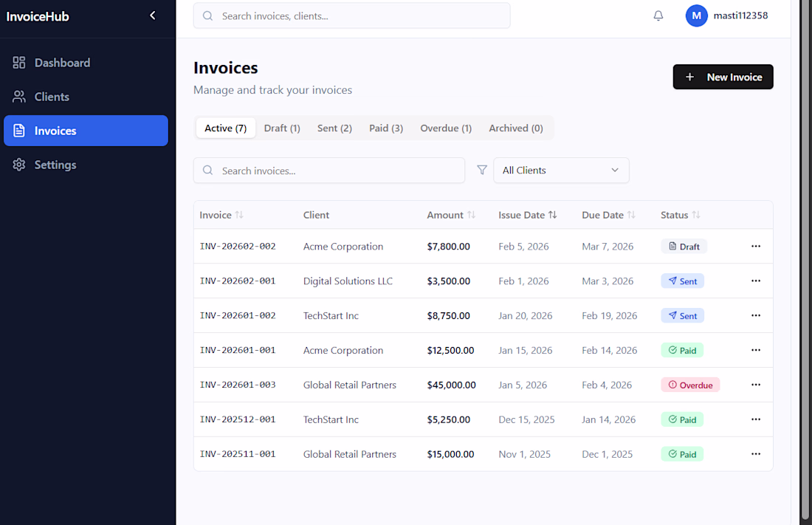Open actions menu for INV-202601-001
The height and width of the screenshot is (525, 812).
[756, 350]
